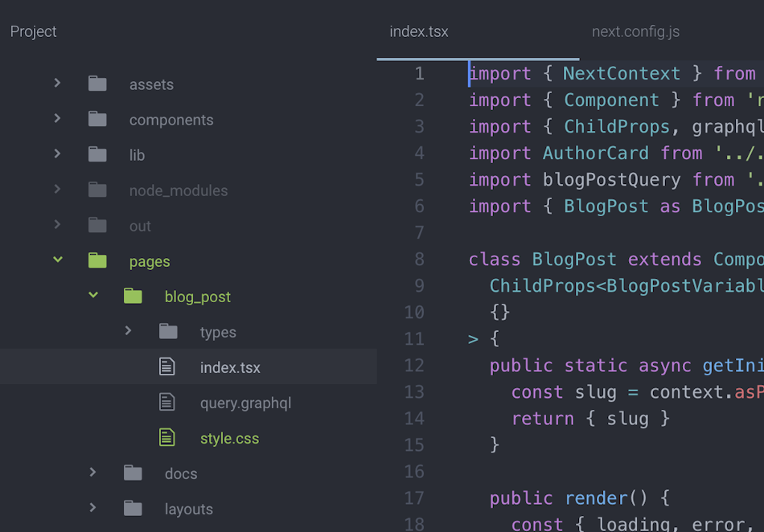Expand the layouts folder chevron
This screenshot has width=764, height=532.
click(x=92, y=508)
